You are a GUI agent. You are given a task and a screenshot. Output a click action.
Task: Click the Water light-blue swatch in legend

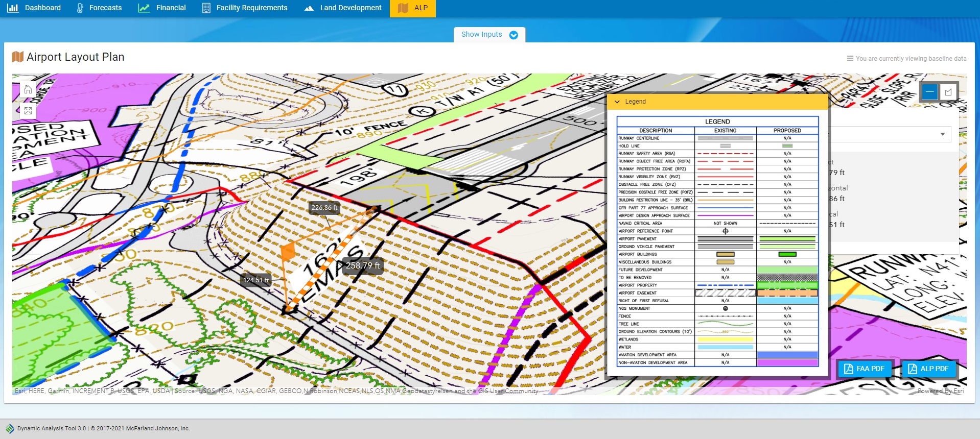pyautogui.click(x=726, y=347)
